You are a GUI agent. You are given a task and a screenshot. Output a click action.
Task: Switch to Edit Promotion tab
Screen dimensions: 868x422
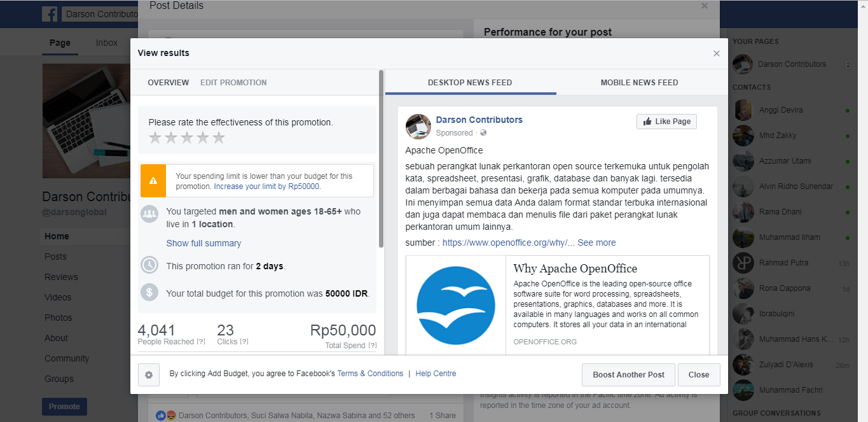(x=233, y=83)
